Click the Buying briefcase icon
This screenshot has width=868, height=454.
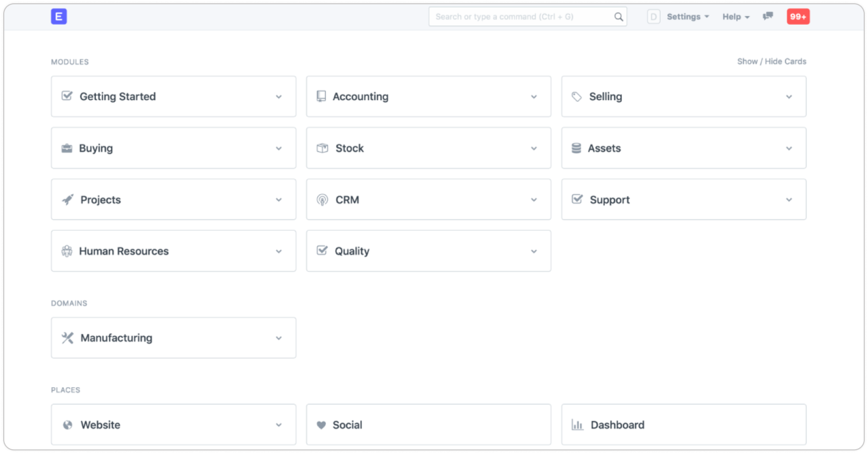pyautogui.click(x=67, y=148)
